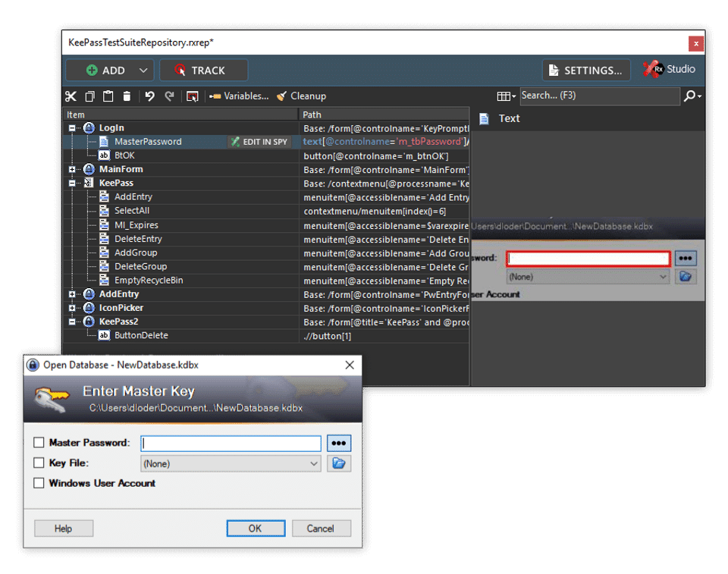Close the Open Database dialog

[350, 365]
